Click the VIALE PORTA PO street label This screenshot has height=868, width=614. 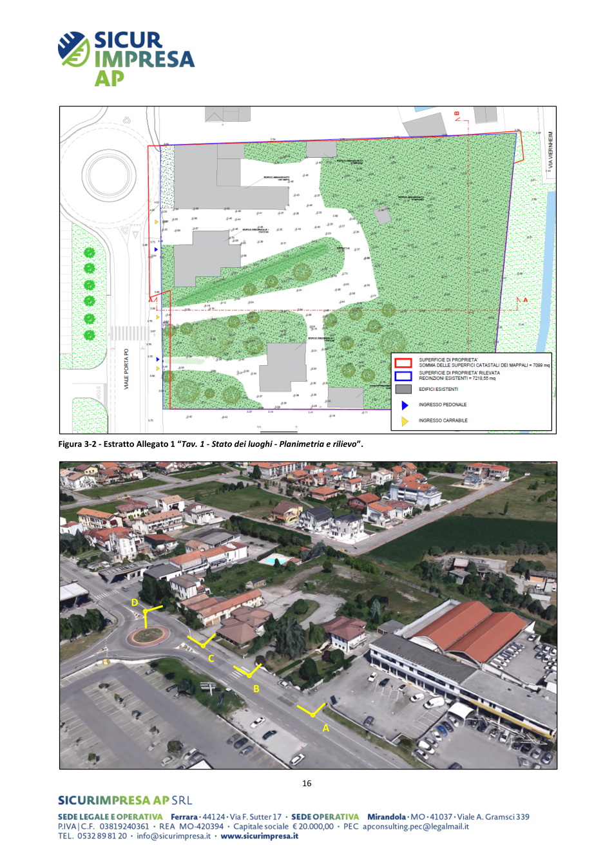click(x=126, y=368)
